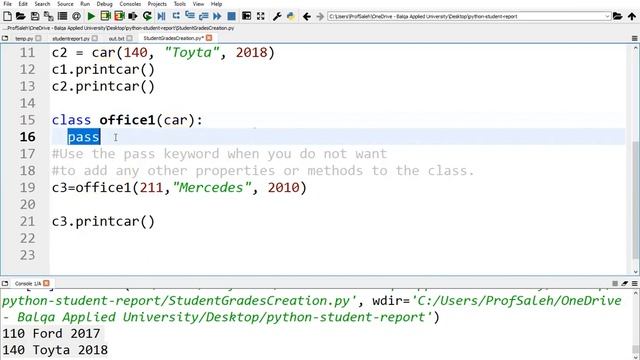Open the Projects menu
640x360 pixels.
point(157,4)
